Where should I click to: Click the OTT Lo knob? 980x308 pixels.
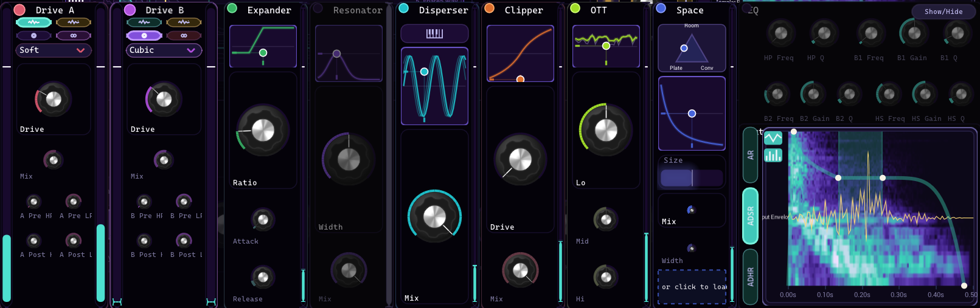point(606,130)
